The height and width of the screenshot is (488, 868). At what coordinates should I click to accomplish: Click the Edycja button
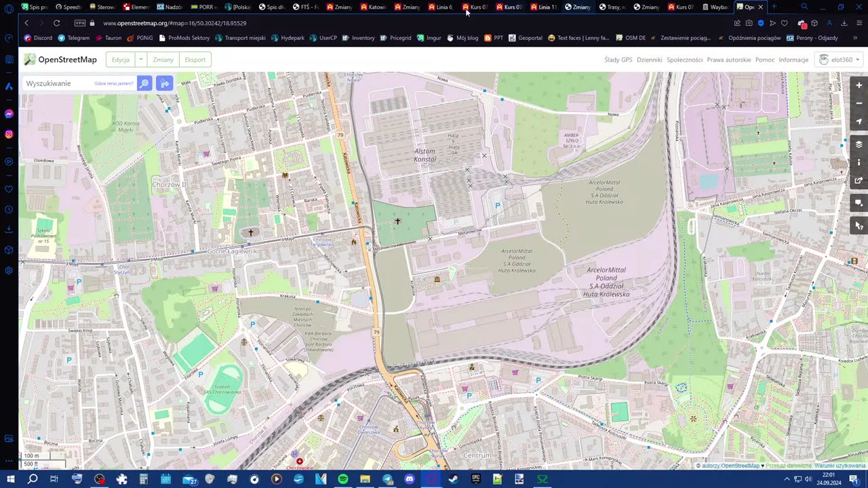click(x=121, y=60)
